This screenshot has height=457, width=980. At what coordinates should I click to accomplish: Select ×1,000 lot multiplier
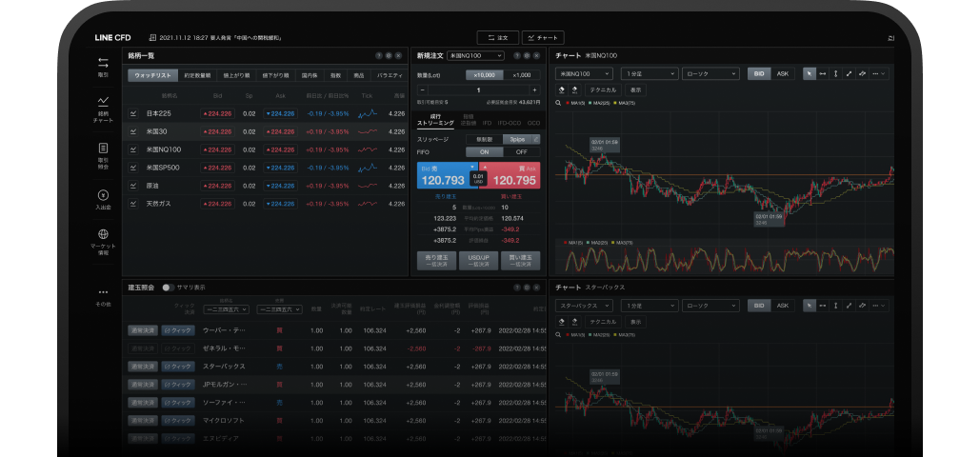(522, 75)
